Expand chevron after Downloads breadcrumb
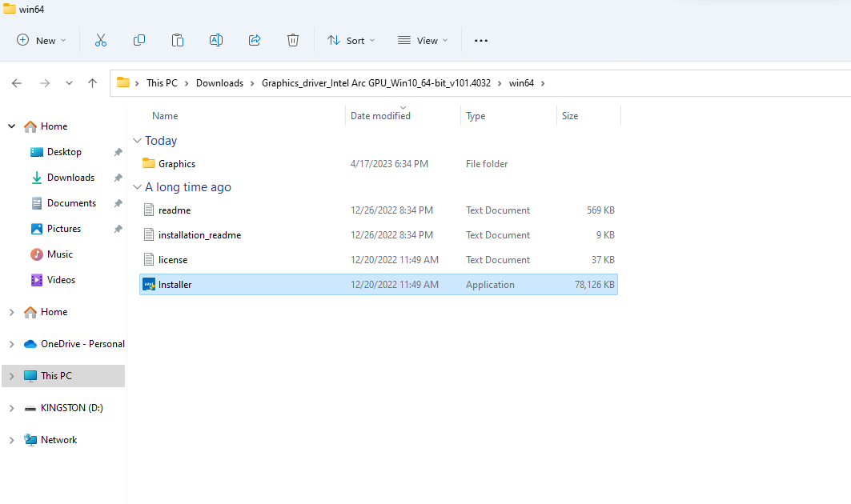Screen dimensions: 851x504 (x=252, y=83)
